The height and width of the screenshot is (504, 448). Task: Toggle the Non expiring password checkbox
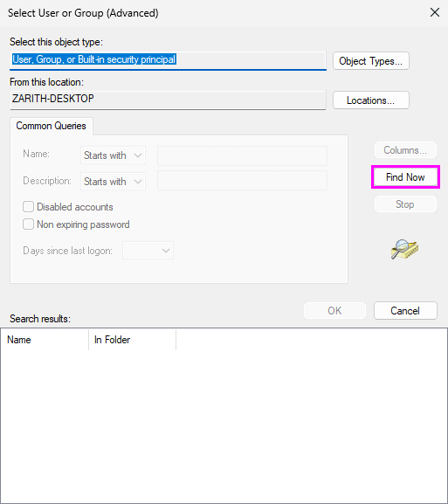[28, 224]
